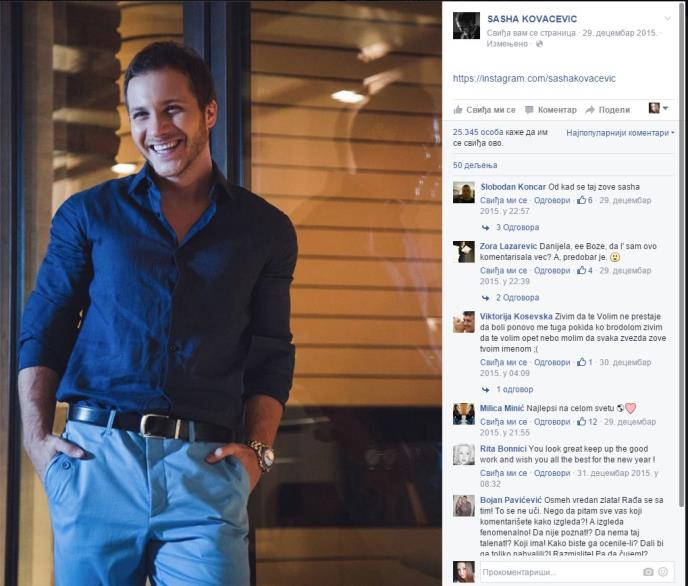Image resolution: width=688 pixels, height=586 pixels.
Task: Open the instagram.com/sashakovacevic link
Action: tap(534, 79)
